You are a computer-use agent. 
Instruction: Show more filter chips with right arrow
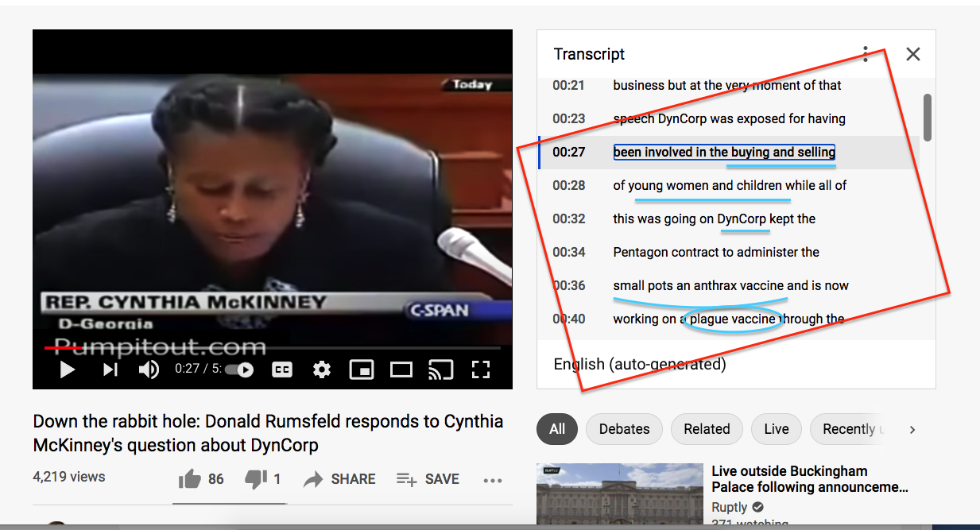click(x=912, y=430)
